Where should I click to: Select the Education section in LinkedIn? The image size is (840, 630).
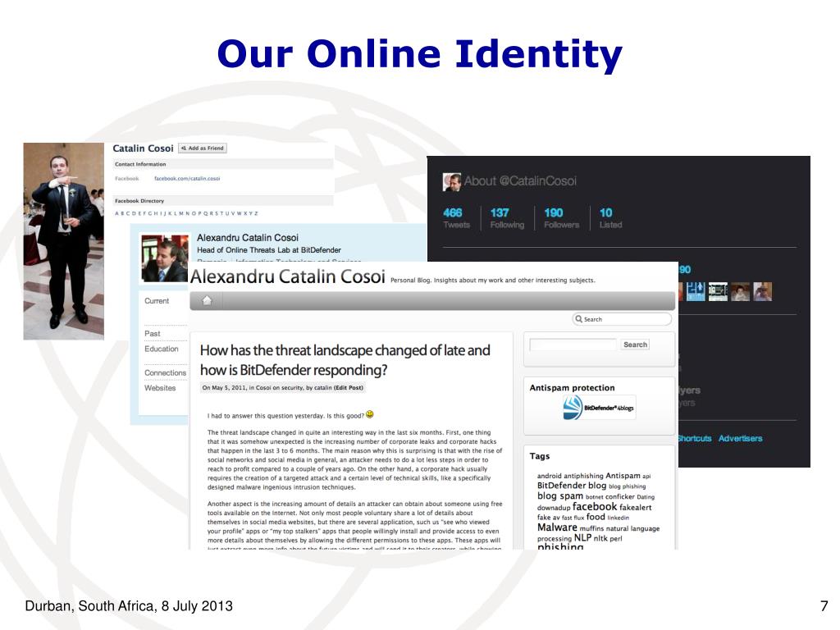(162, 349)
